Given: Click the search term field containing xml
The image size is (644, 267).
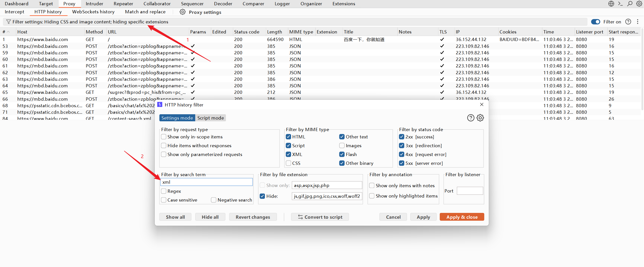Looking at the screenshot, I should click(x=206, y=182).
